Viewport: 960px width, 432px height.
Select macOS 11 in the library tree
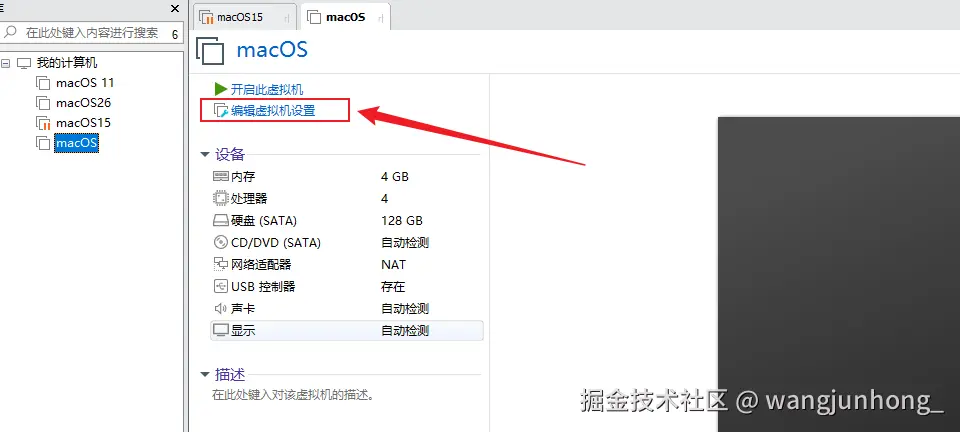[x=84, y=83]
